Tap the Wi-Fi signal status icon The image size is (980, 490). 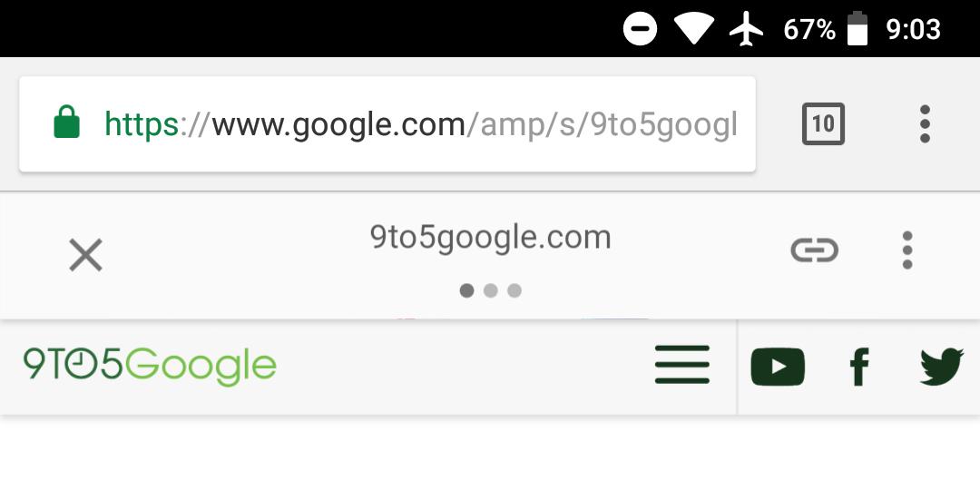694,30
